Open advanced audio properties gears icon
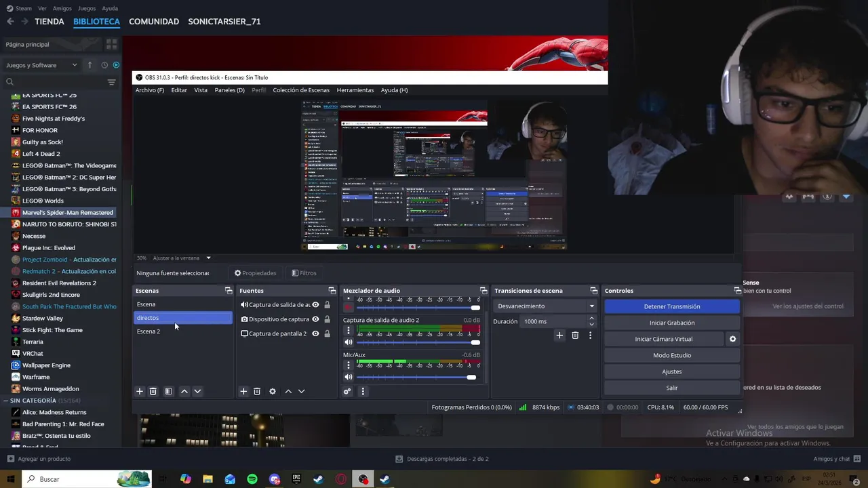Image resolution: width=868 pixels, height=488 pixels. pyautogui.click(x=347, y=391)
